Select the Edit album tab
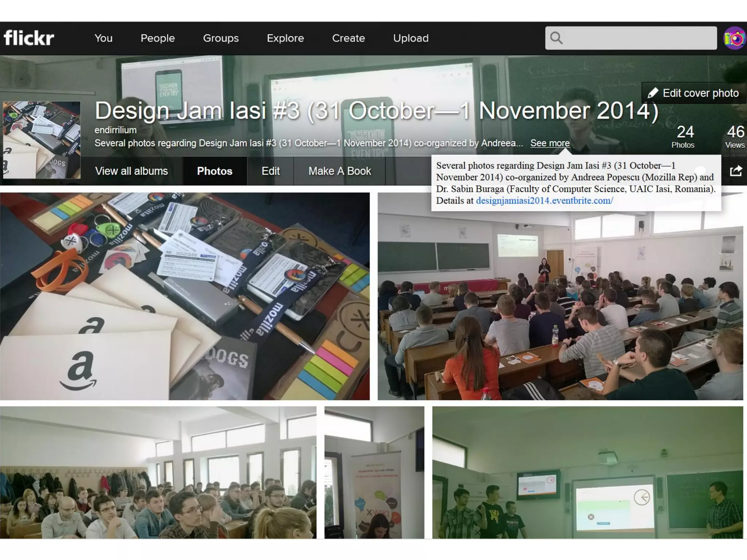 pos(270,171)
